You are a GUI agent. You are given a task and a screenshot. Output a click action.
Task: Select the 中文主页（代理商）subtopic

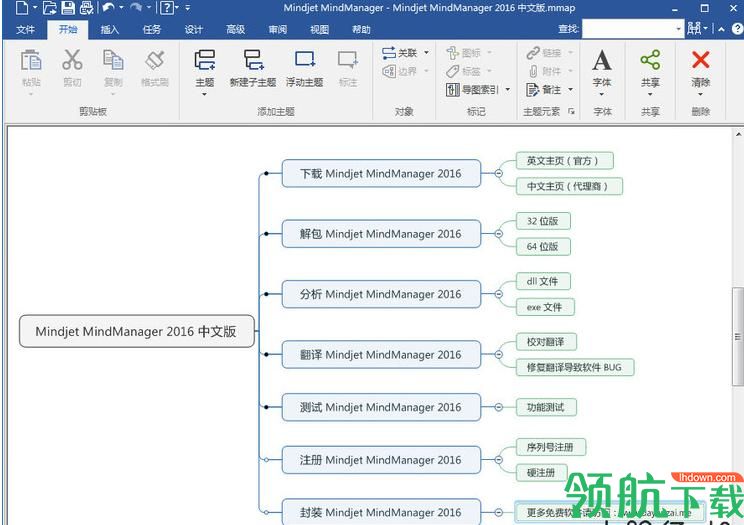click(x=569, y=186)
